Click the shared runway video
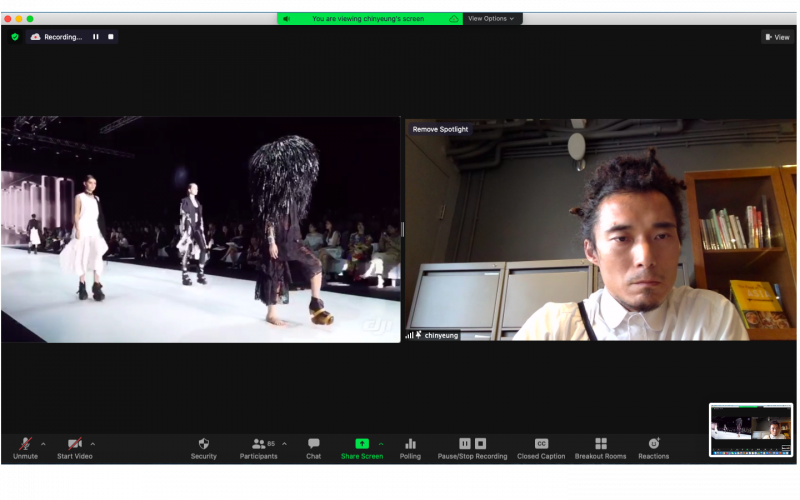The height and width of the screenshot is (500, 800). 201,230
